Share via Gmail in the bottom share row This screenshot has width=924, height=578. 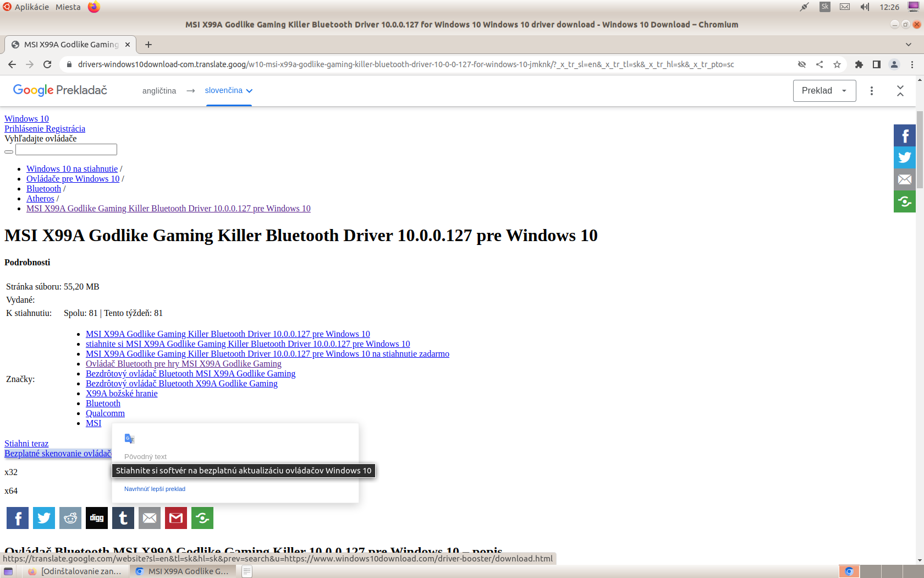(176, 518)
